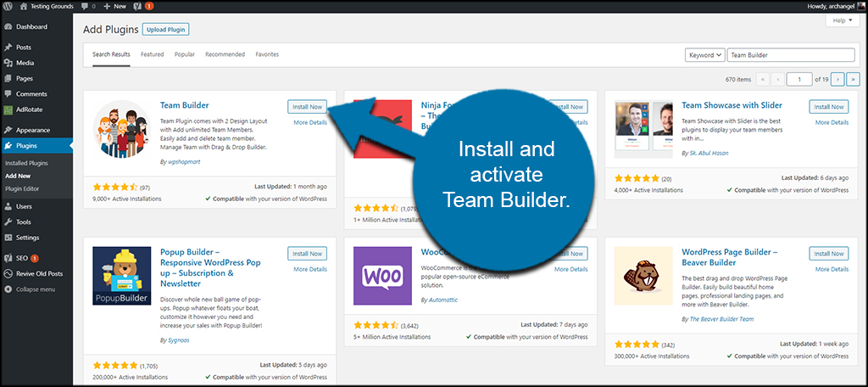Open author wpshopmart link

(183, 162)
